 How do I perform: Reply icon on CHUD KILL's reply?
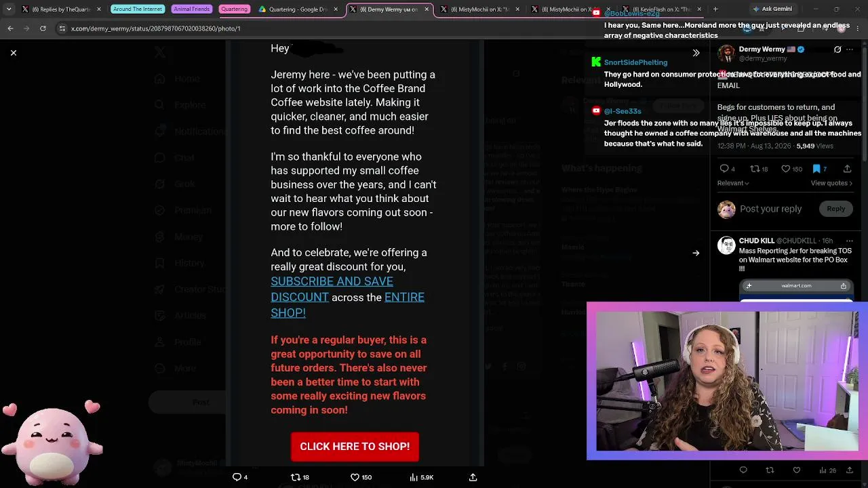pos(743,470)
